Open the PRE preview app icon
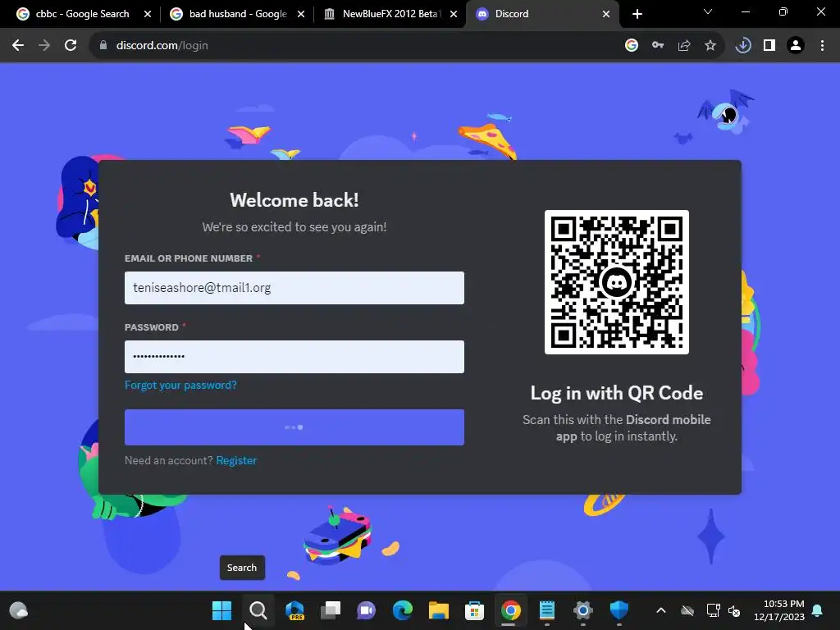The height and width of the screenshot is (630, 840). pos(294,610)
